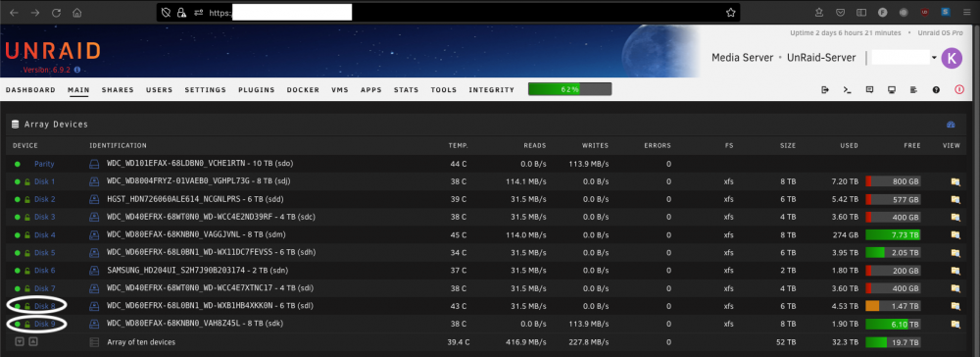
Task: Click the purple K avatar
Action: coord(952,58)
